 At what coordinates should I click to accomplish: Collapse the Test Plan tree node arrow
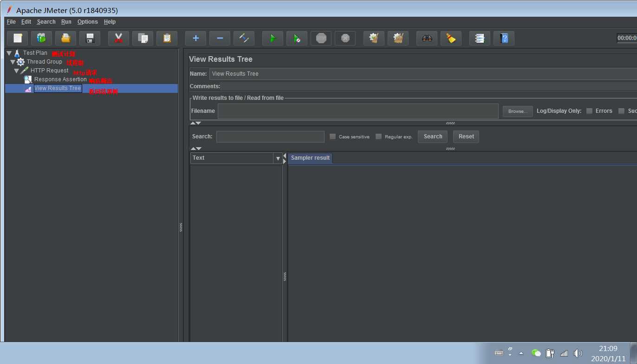(x=9, y=53)
